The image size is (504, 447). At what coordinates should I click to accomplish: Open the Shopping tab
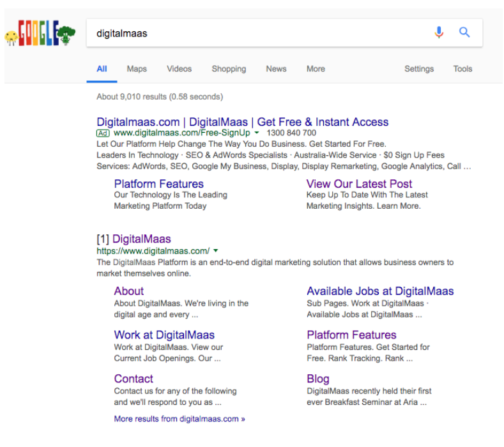(x=229, y=69)
